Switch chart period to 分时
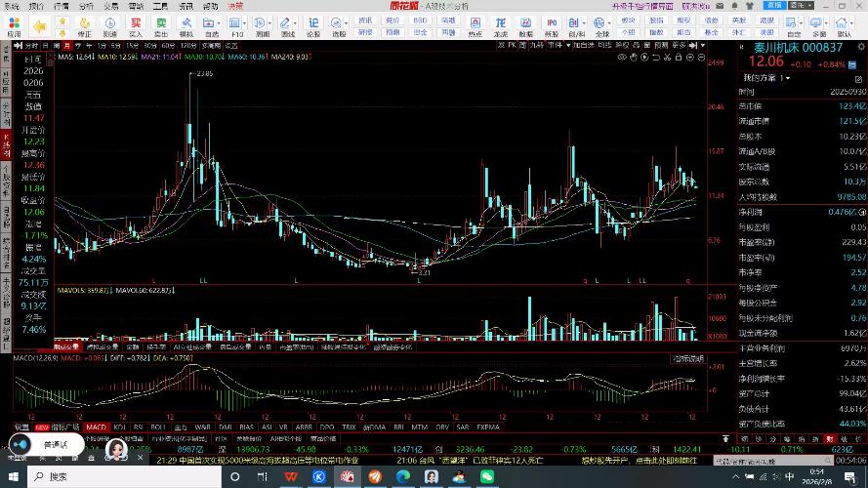The height and width of the screenshot is (488, 868). pyautogui.click(x=32, y=46)
